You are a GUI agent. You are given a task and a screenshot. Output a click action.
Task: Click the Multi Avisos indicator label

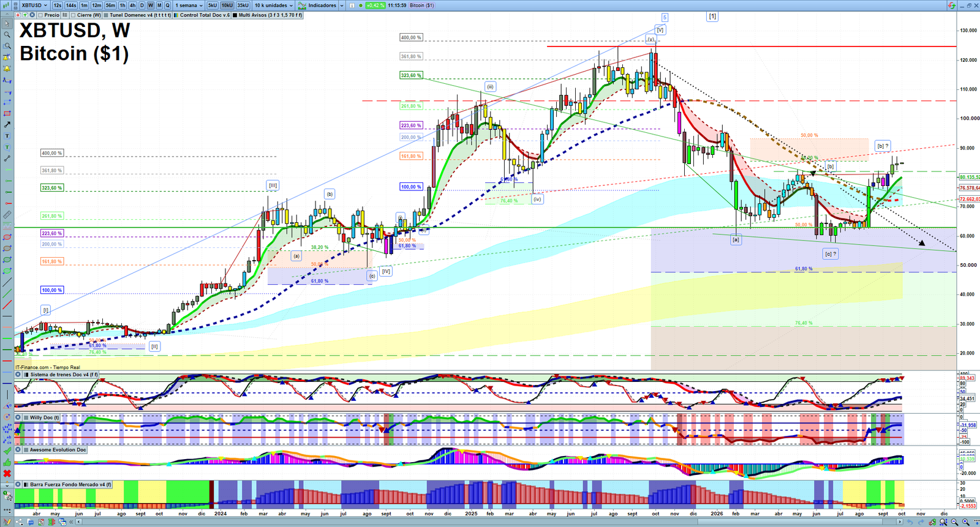tap(270, 15)
